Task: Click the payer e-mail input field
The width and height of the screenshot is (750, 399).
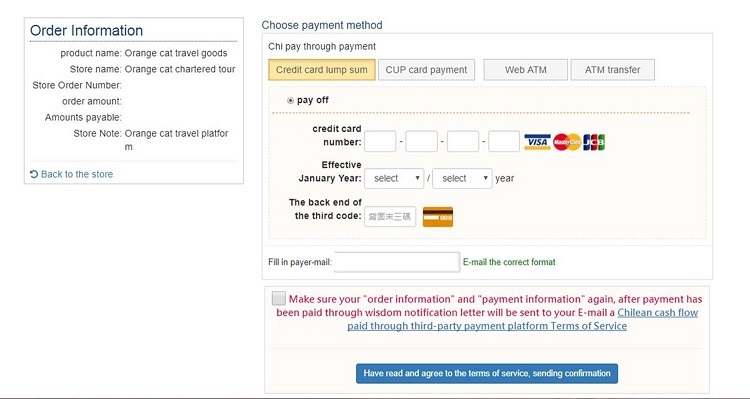Action: (x=397, y=262)
